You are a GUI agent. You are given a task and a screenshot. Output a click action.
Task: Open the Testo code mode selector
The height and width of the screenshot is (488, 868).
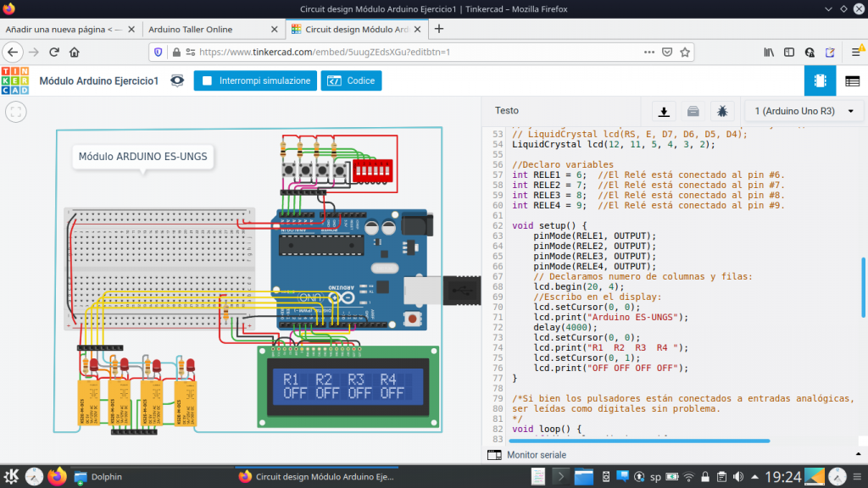click(x=507, y=111)
